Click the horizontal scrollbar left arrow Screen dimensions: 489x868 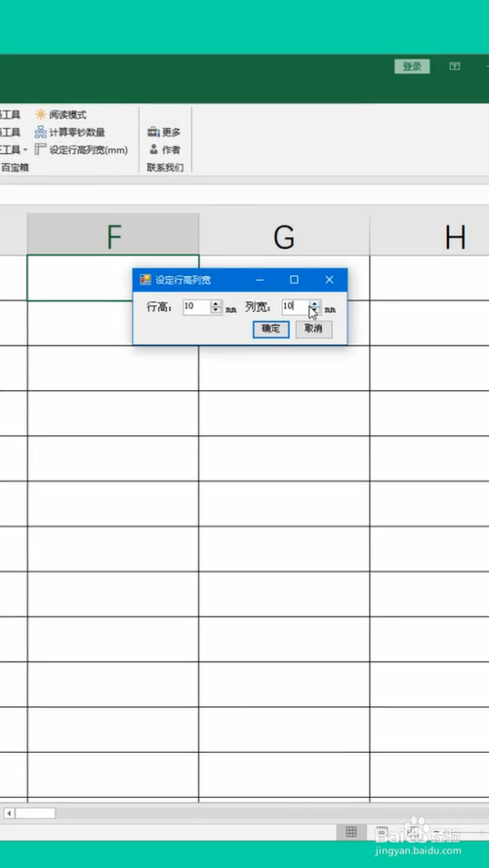coord(9,813)
